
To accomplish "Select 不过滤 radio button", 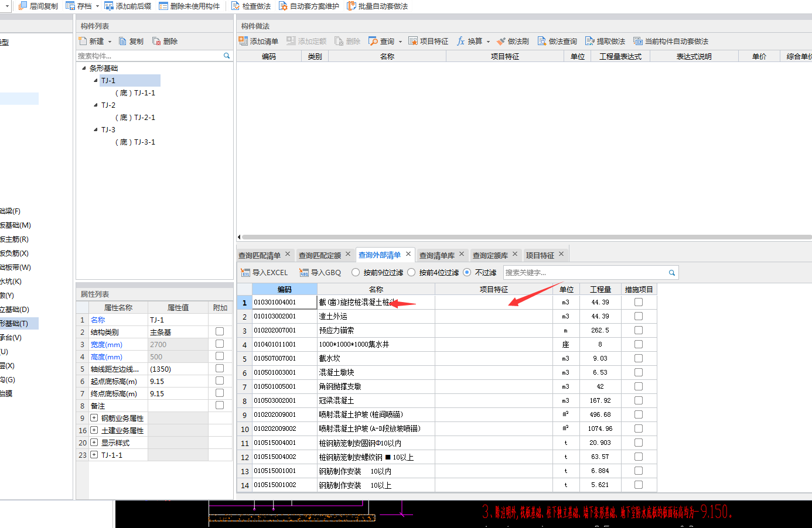I will pyautogui.click(x=467, y=272).
